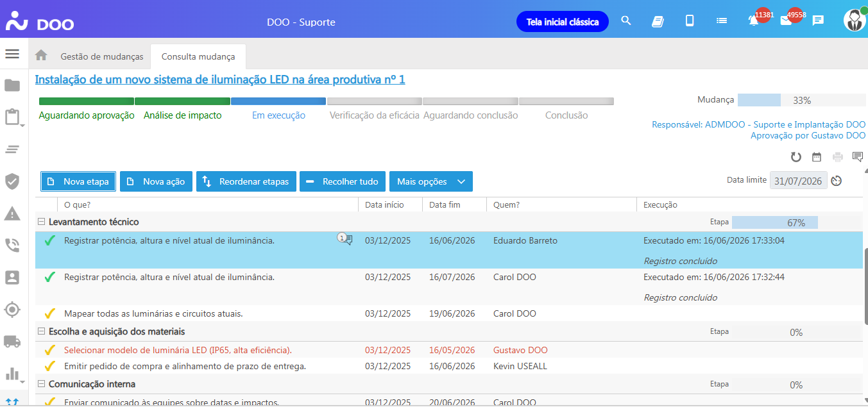Image resolution: width=868 pixels, height=407 pixels.
Task: Click the Levantamento técnico 67% progress bar
Action: tap(796, 222)
